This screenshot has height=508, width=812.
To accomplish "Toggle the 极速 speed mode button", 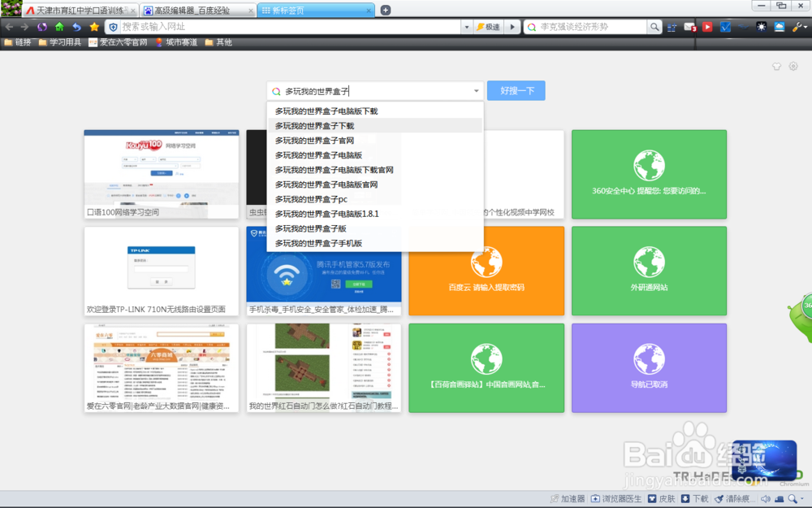I will pyautogui.click(x=488, y=27).
